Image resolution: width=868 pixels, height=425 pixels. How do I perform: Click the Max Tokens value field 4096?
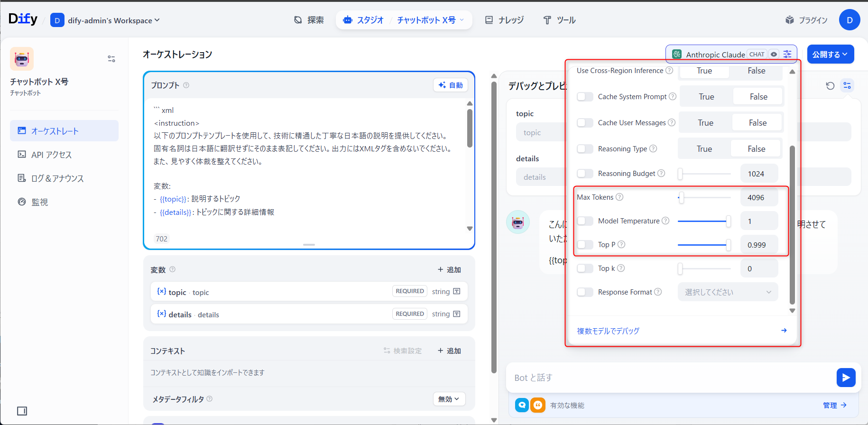[759, 197]
